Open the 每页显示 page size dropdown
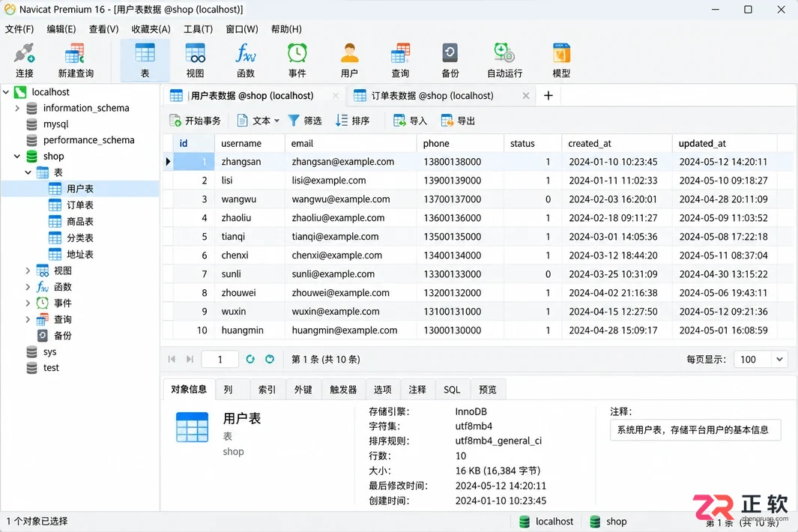The width and height of the screenshot is (798, 532). 761,360
